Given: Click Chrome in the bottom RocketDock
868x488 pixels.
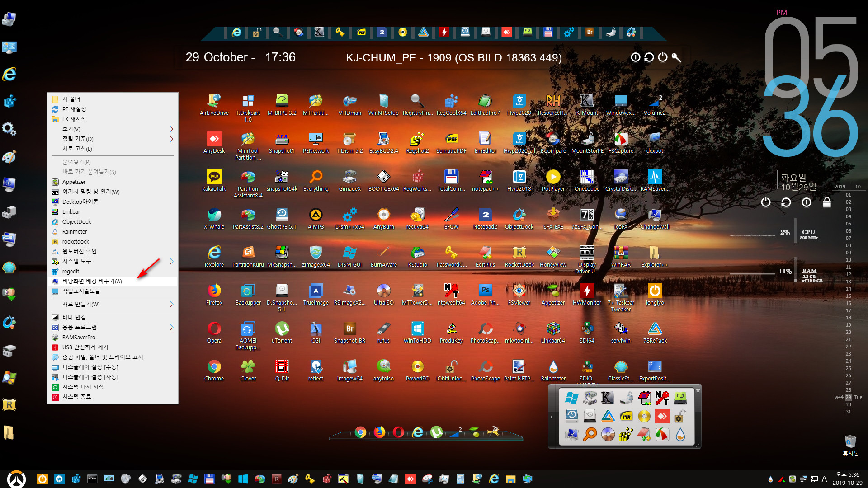Looking at the screenshot, I should (x=360, y=432).
